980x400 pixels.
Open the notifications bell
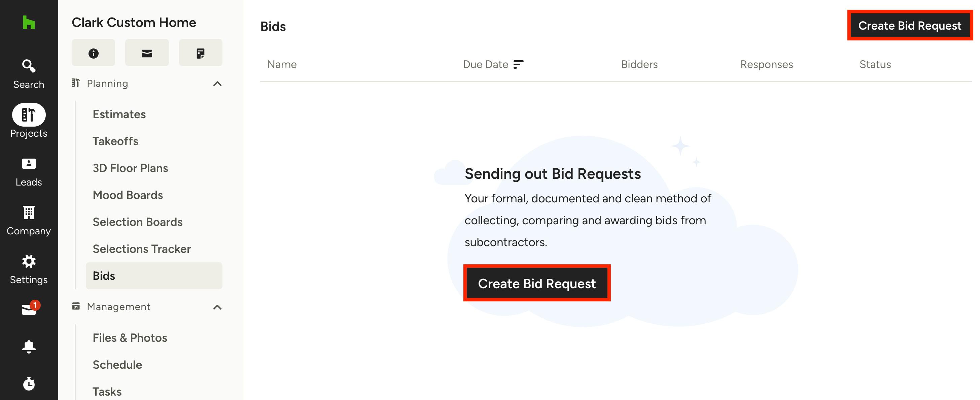(x=29, y=346)
